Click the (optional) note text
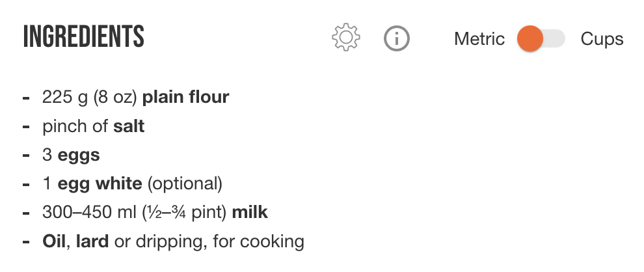 tap(185, 184)
